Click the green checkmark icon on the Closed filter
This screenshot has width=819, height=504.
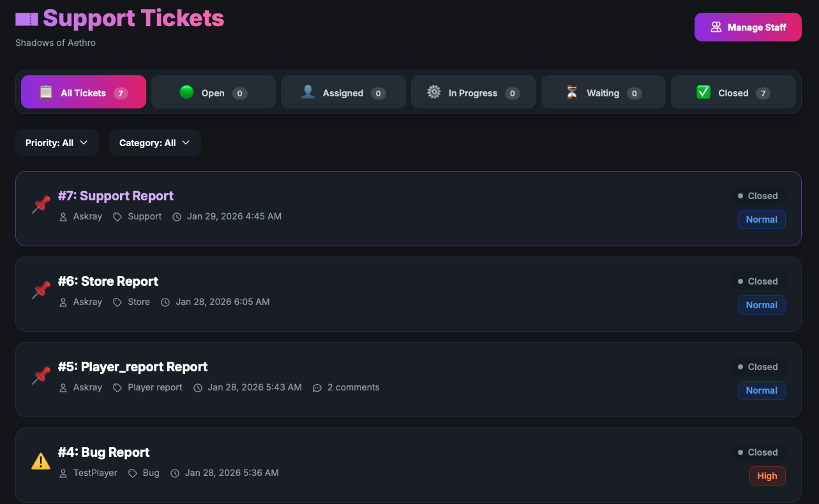click(x=703, y=92)
